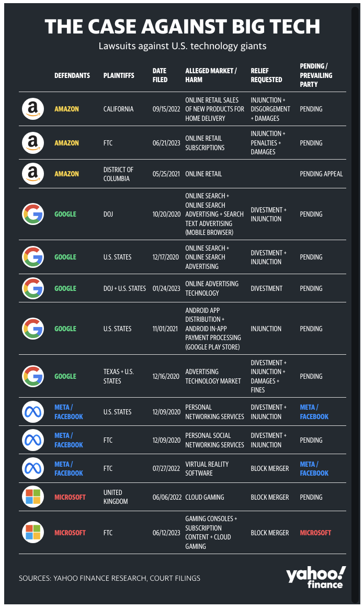The width and height of the screenshot is (364, 608).
Task: Click the Google logo in the Texas + U.S. States row
Action: pos(33,376)
